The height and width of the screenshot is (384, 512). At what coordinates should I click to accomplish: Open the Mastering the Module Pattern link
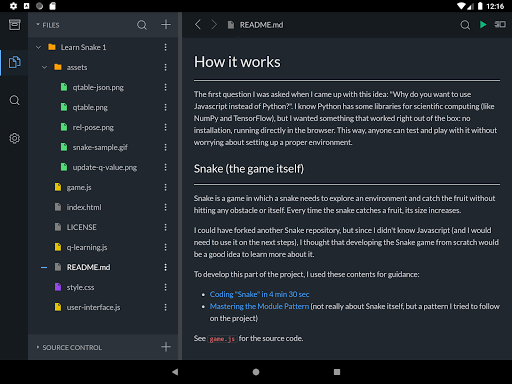pos(259,306)
